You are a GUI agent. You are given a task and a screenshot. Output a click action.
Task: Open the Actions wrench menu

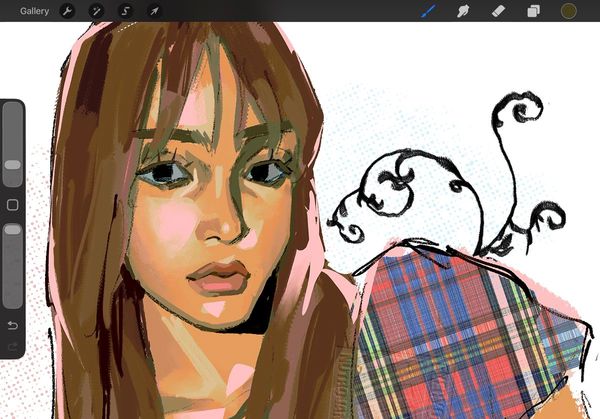pyautogui.click(x=67, y=11)
